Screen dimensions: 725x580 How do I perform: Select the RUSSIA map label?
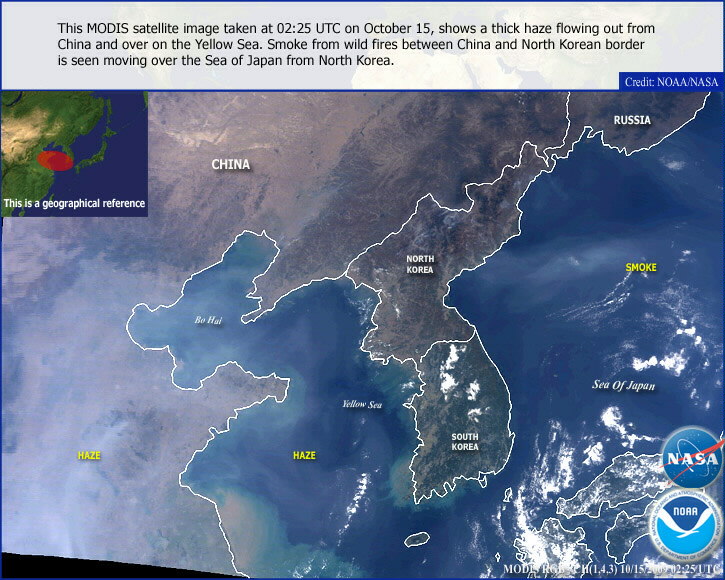click(x=632, y=120)
